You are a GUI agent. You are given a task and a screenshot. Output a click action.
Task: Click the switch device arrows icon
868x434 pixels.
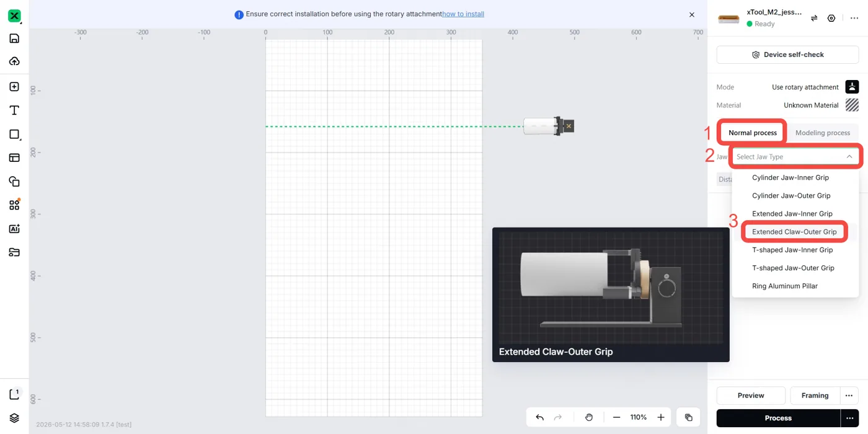coord(814,19)
